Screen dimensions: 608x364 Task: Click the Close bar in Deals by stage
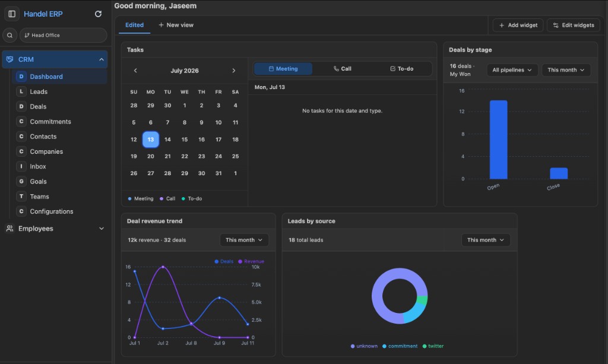pos(558,173)
